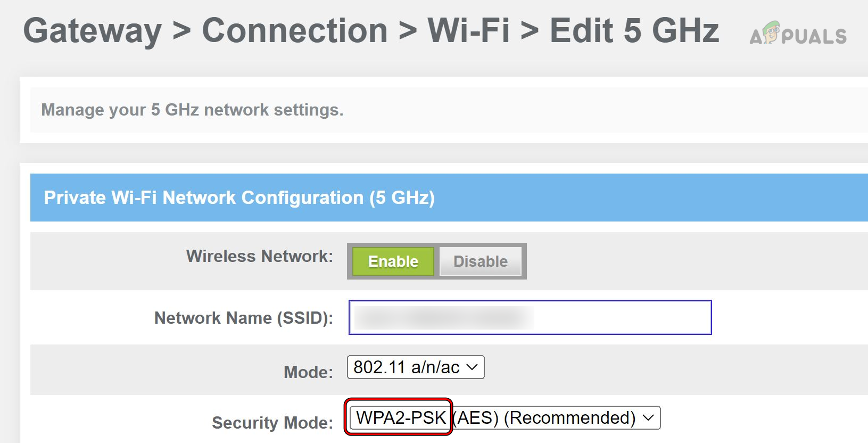Click the Mode dropdown chevron arrow

pos(472,367)
